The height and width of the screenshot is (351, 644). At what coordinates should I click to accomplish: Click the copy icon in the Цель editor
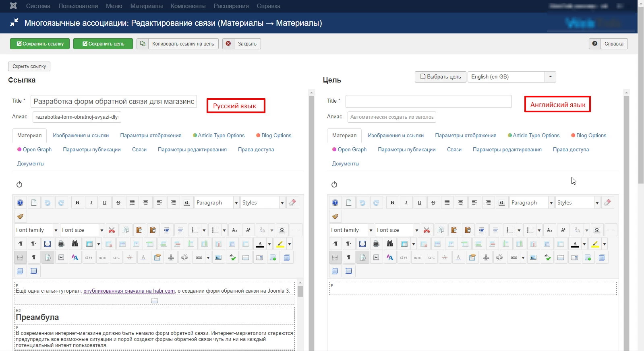click(x=441, y=230)
